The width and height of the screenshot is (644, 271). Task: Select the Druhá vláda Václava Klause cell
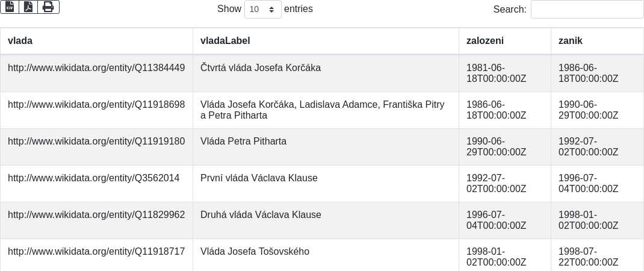[x=261, y=215]
